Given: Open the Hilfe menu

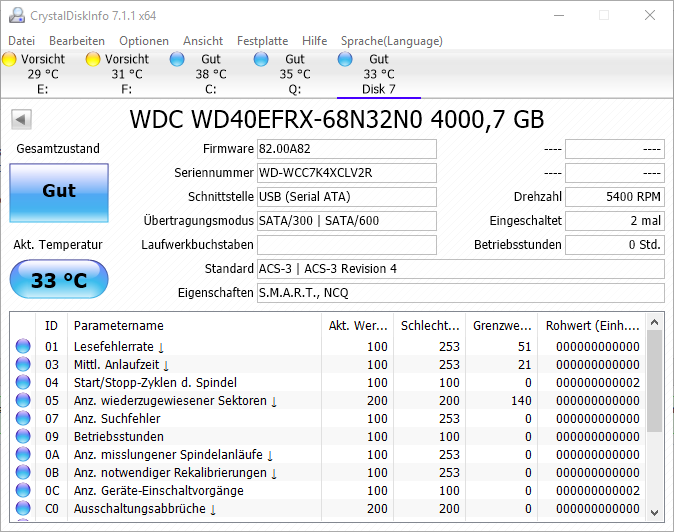Looking at the screenshot, I should 315,41.
